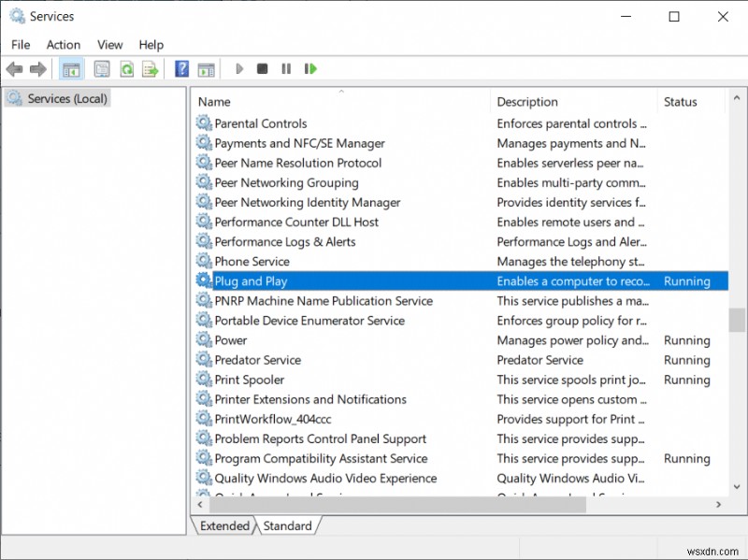Open the File menu
The image size is (748, 560).
(x=21, y=44)
